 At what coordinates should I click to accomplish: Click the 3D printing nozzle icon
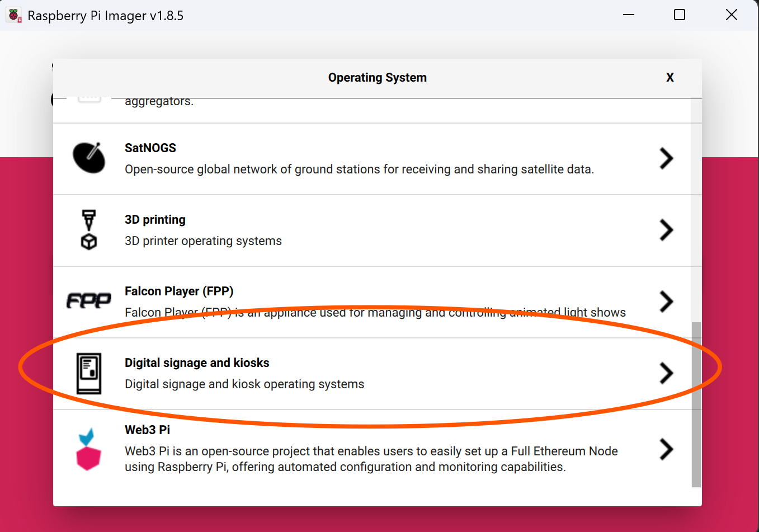tap(89, 230)
